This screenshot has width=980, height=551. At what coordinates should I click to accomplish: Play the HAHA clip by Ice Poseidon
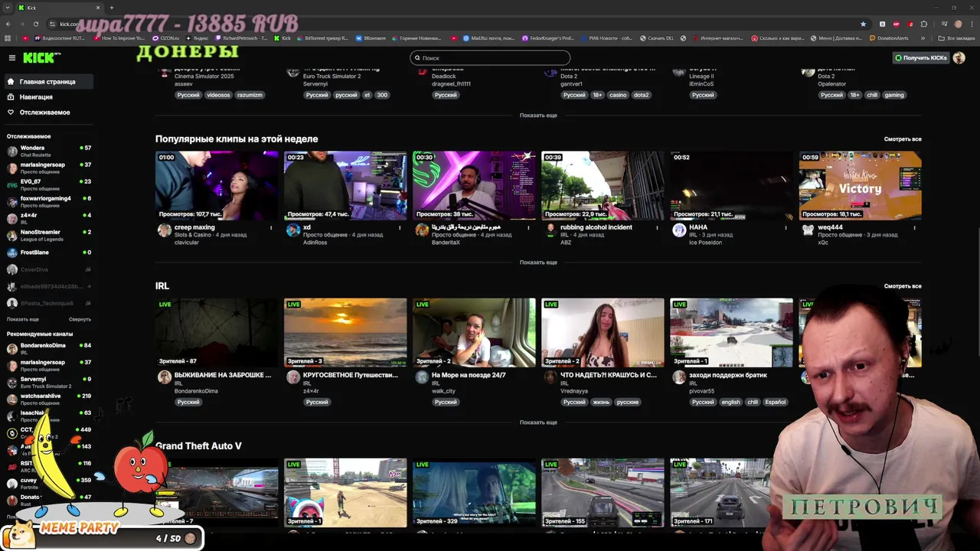[731, 185]
